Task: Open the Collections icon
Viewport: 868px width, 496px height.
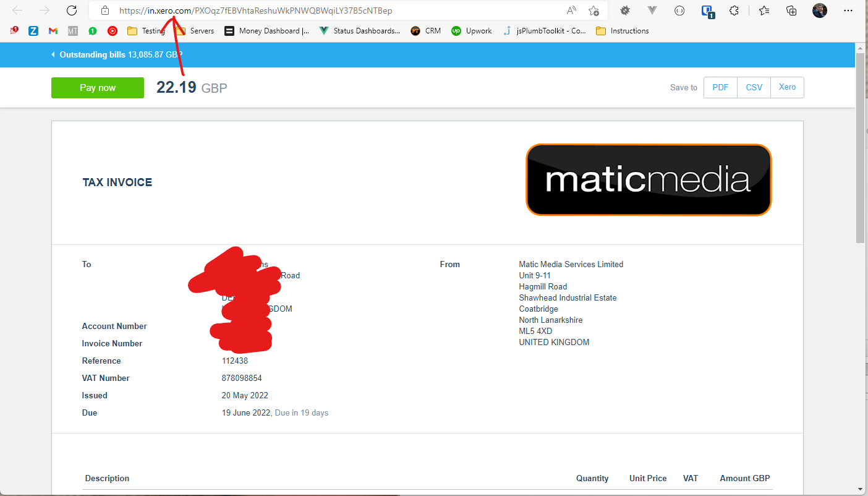Action: point(791,11)
